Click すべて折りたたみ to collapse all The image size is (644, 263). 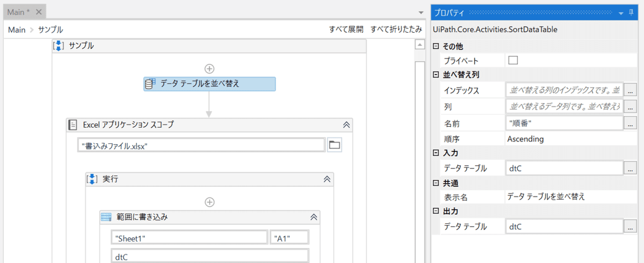click(x=396, y=30)
